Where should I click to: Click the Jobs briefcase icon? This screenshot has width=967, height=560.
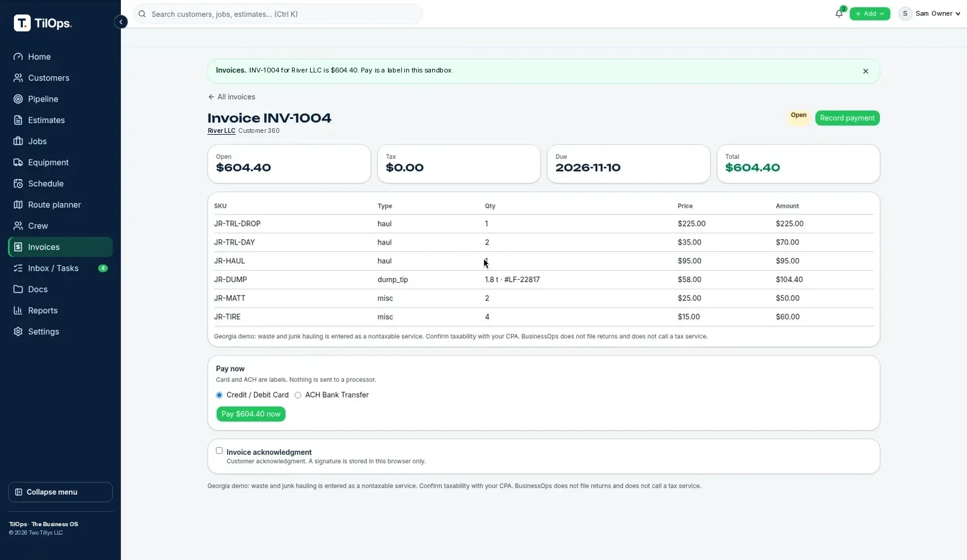(18, 141)
